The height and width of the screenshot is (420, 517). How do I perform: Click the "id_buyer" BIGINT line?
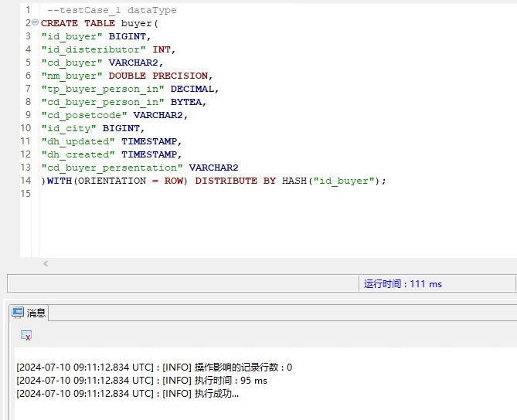pos(96,36)
